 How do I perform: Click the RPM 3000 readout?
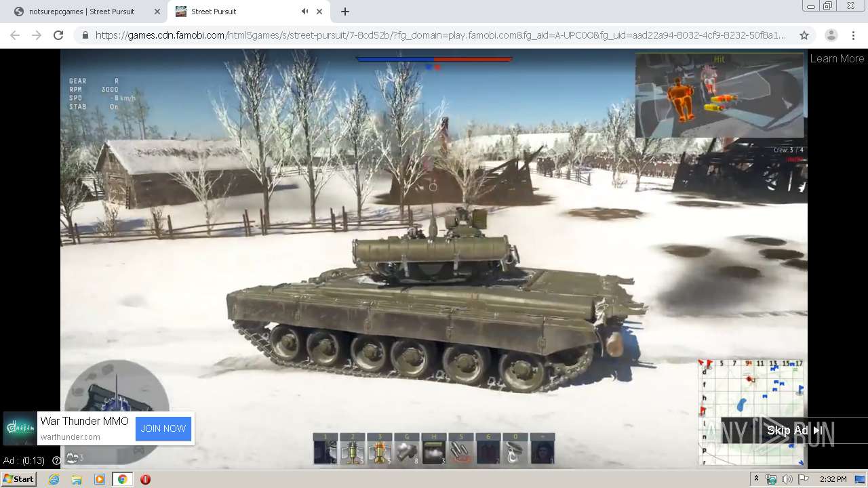(94, 89)
